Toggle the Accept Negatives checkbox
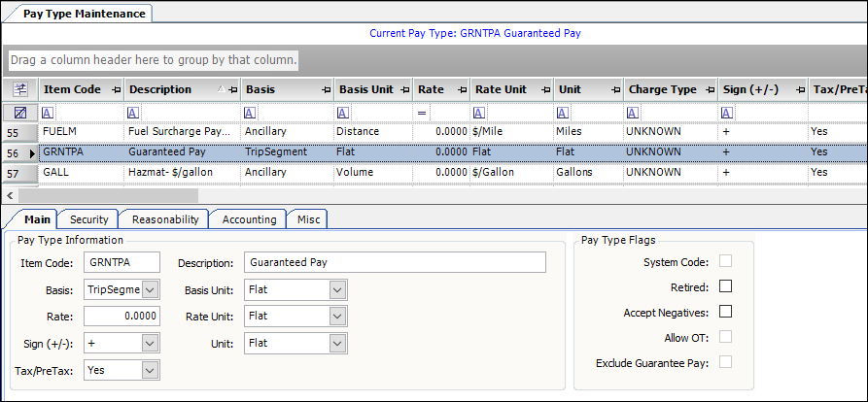Image resolution: width=868 pixels, height=402 pixels. (724, 312)
